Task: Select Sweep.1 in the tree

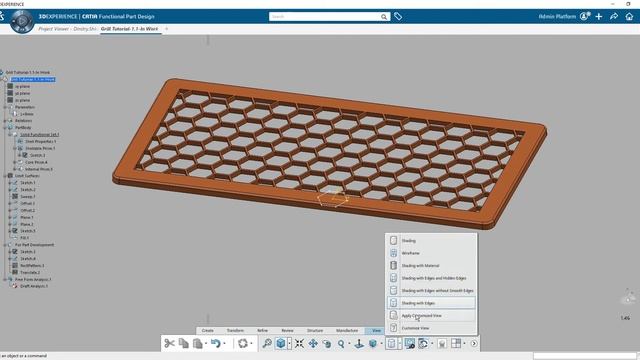Action: (x=27, y=196)
